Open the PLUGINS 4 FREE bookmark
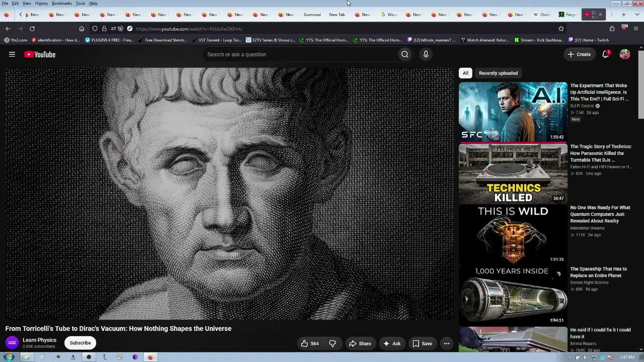The image size is (644, 362). 109,40
